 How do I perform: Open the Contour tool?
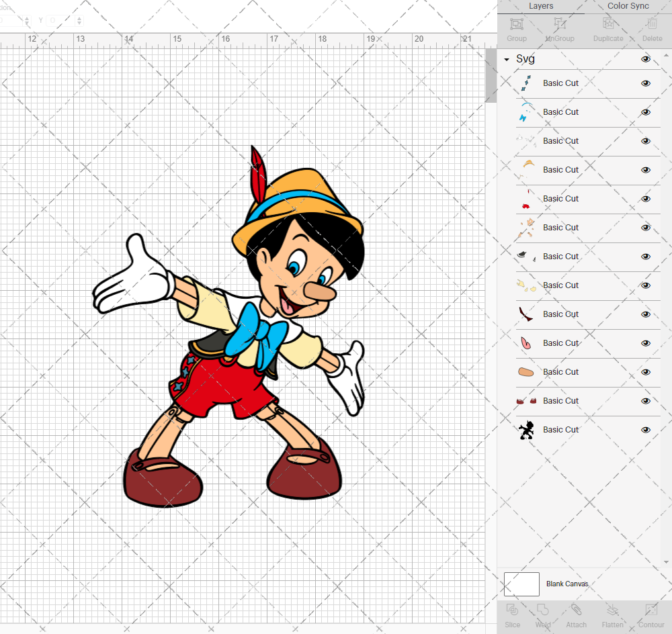click(650, 616)
